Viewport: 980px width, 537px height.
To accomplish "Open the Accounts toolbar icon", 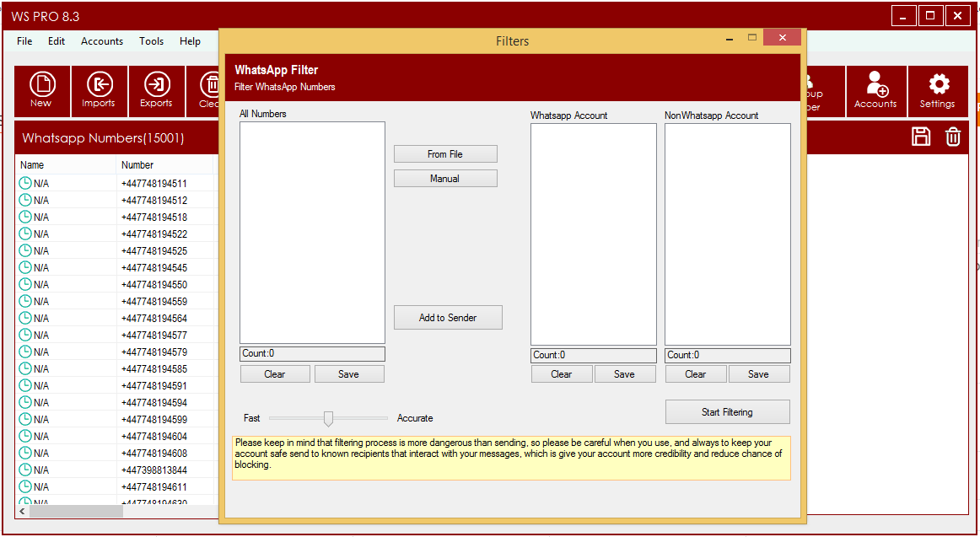I will pos(875,91).
